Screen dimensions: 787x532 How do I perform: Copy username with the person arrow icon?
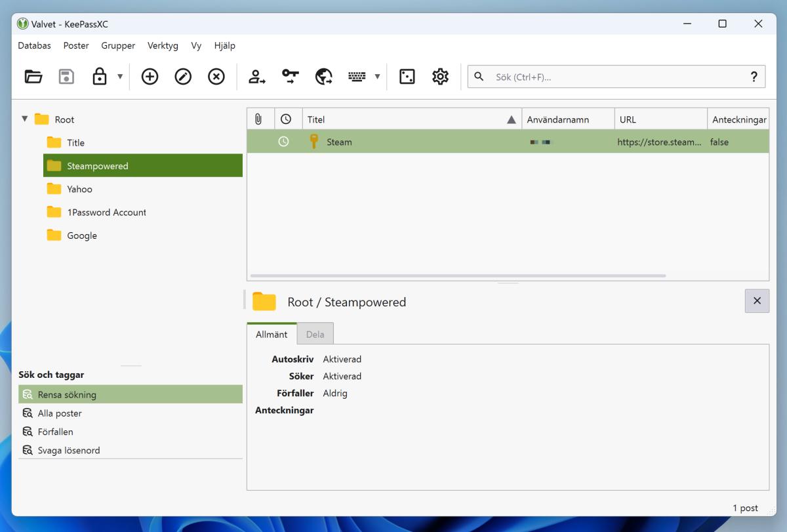click(x=257, y=77)
